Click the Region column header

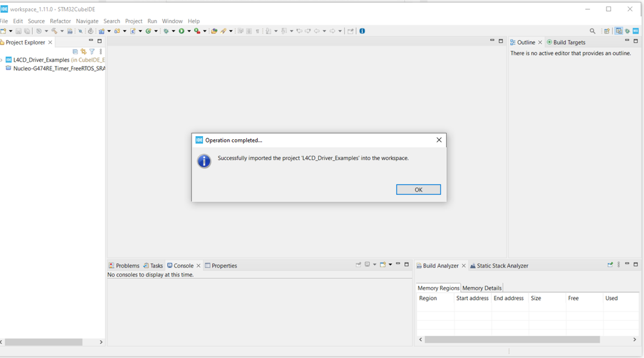point(435,298)
